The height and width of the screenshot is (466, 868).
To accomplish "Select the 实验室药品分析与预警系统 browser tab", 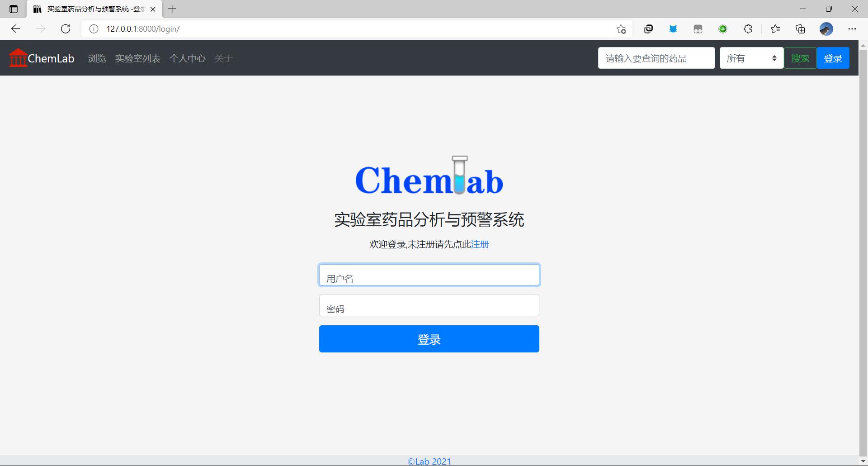I will coord(94,9).
